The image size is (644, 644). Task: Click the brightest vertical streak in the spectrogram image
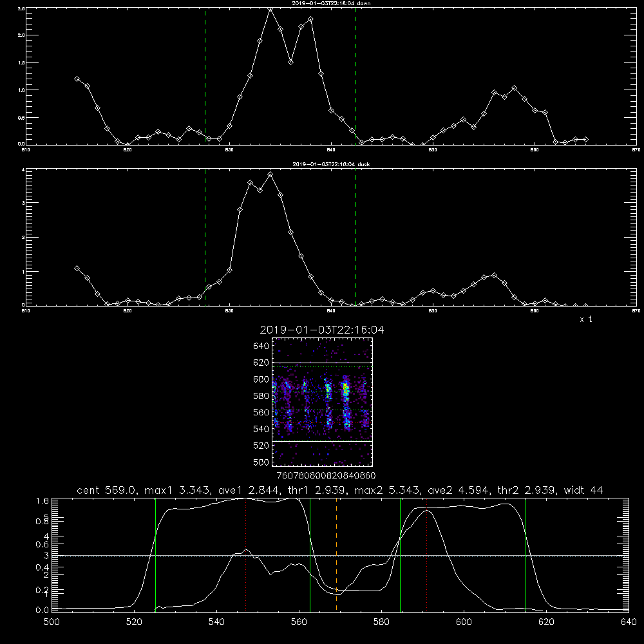pos(346,402)
